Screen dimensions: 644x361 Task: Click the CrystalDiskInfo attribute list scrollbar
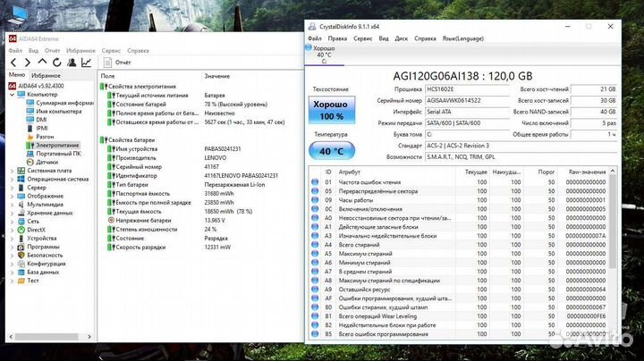[613, 222]
